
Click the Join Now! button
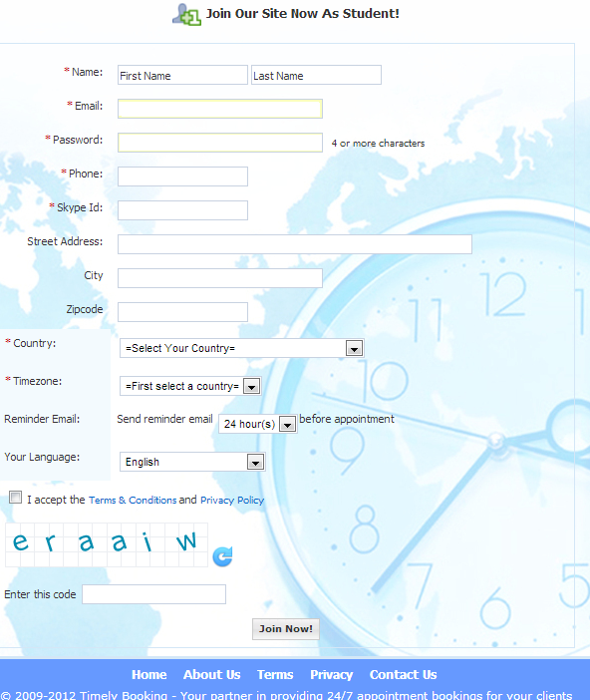click(x=286, y=629)
